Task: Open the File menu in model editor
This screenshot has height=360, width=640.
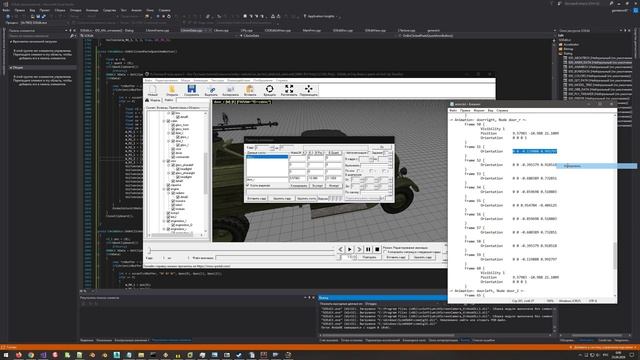Action: pos(149,80)
